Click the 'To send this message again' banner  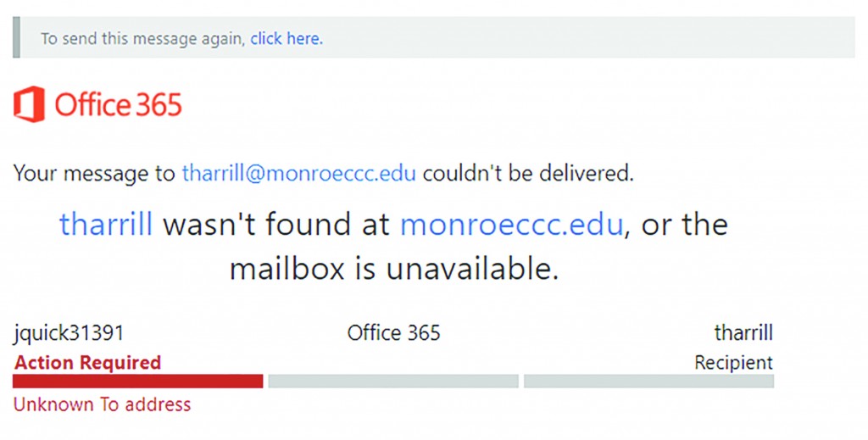point(434,37)
